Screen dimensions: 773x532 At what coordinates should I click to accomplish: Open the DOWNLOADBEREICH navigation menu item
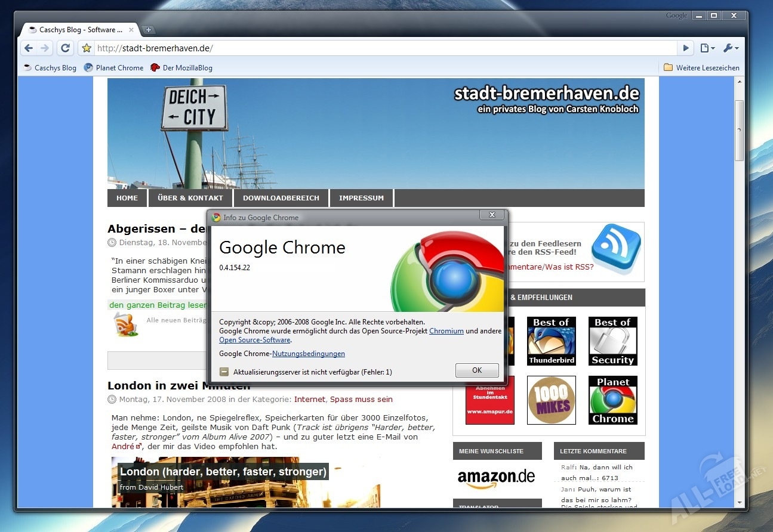pos(281,198)
